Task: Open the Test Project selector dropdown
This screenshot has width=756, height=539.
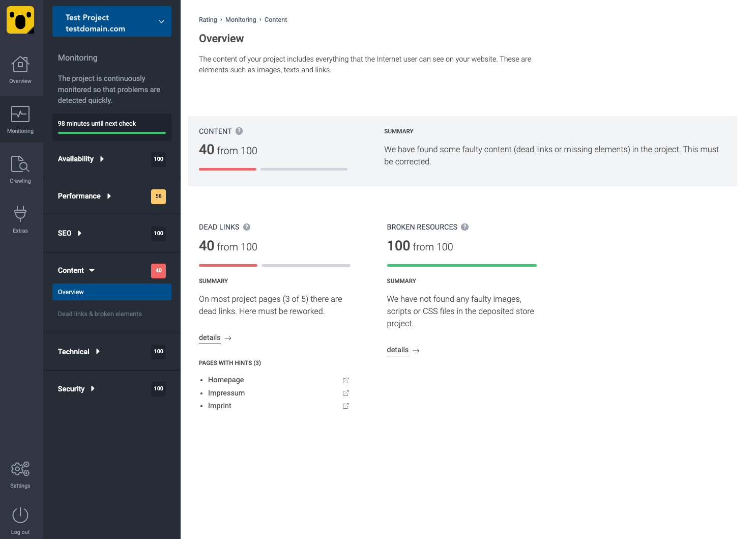Action: (x=112, y=21)
